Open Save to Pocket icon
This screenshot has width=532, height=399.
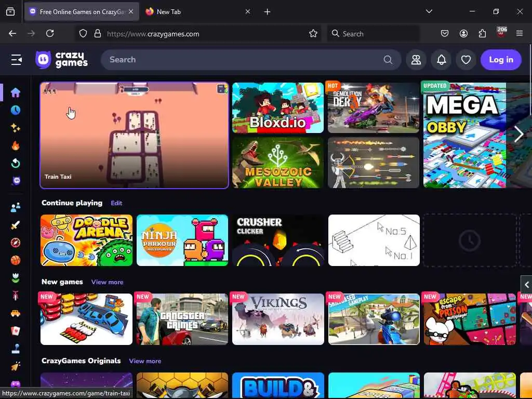[x=445, y=34]
